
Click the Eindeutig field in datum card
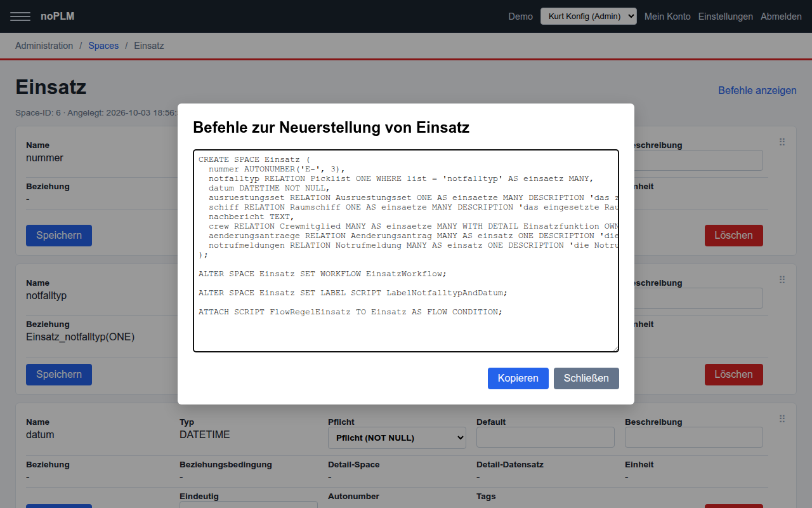tap(249, 504)
